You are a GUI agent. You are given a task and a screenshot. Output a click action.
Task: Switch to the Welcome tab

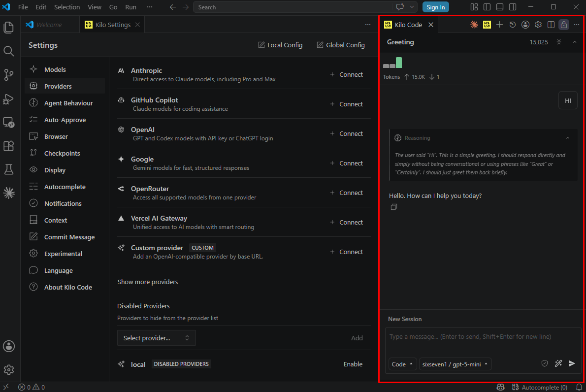(49, 25)
